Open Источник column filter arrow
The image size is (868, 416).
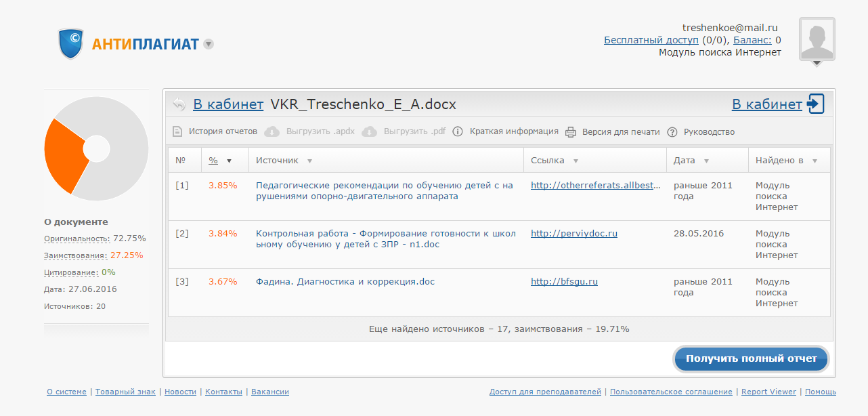[x=309, y=161]
